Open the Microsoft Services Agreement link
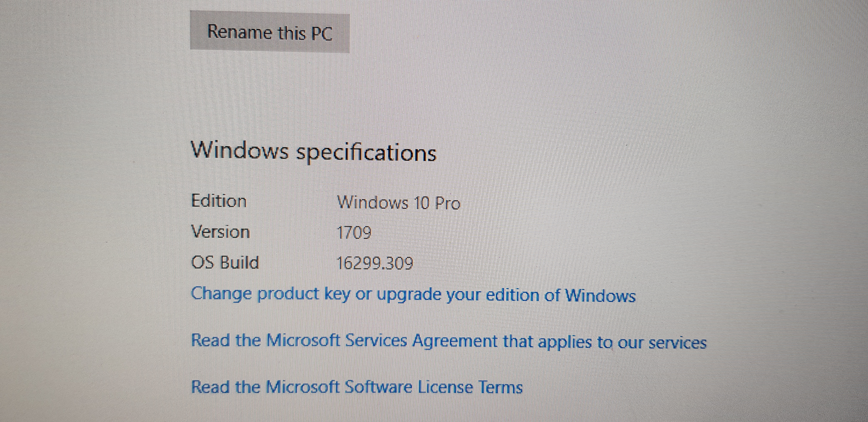 448,341
